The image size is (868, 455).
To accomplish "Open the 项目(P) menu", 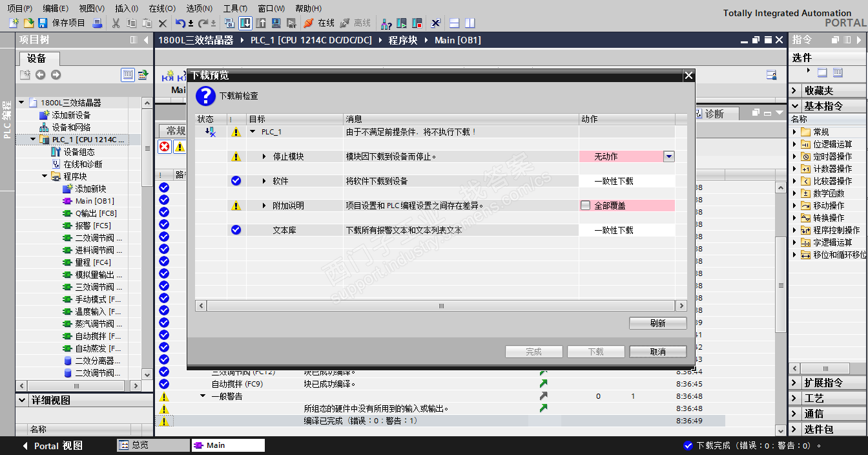I will coord(19,8).
